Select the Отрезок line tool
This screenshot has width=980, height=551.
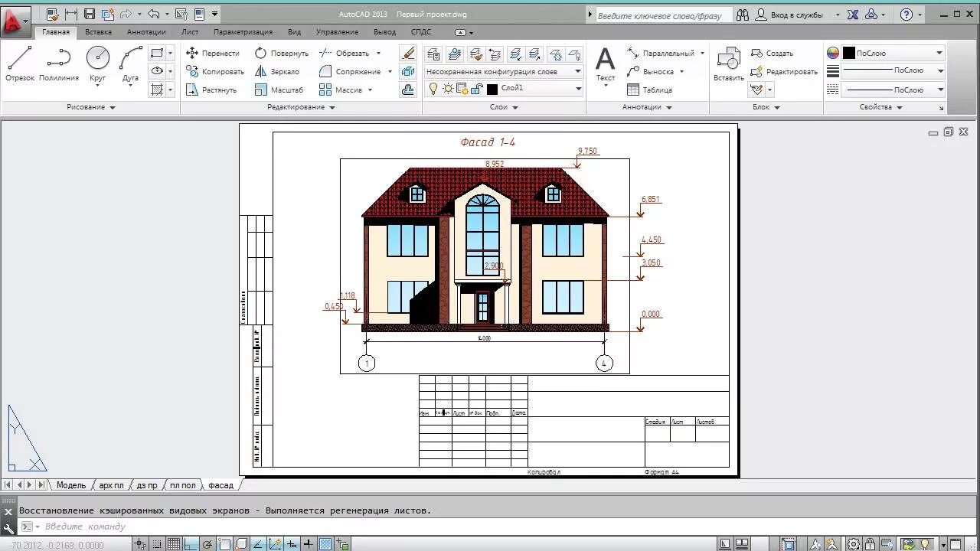point(20,65)
